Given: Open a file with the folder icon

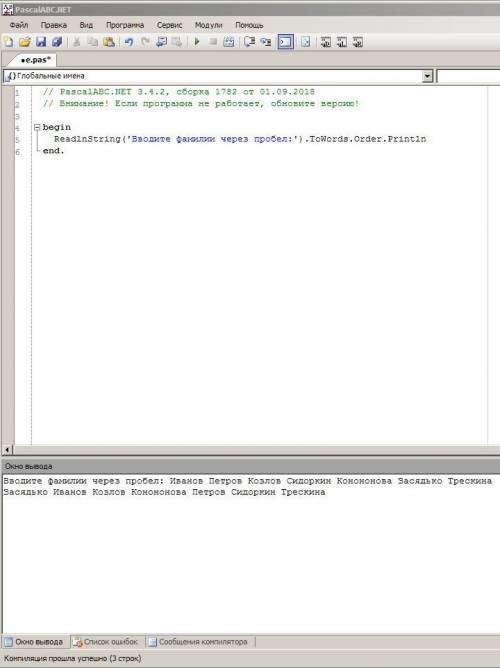Looking at the screenshot, I should [x=25, y=42].
